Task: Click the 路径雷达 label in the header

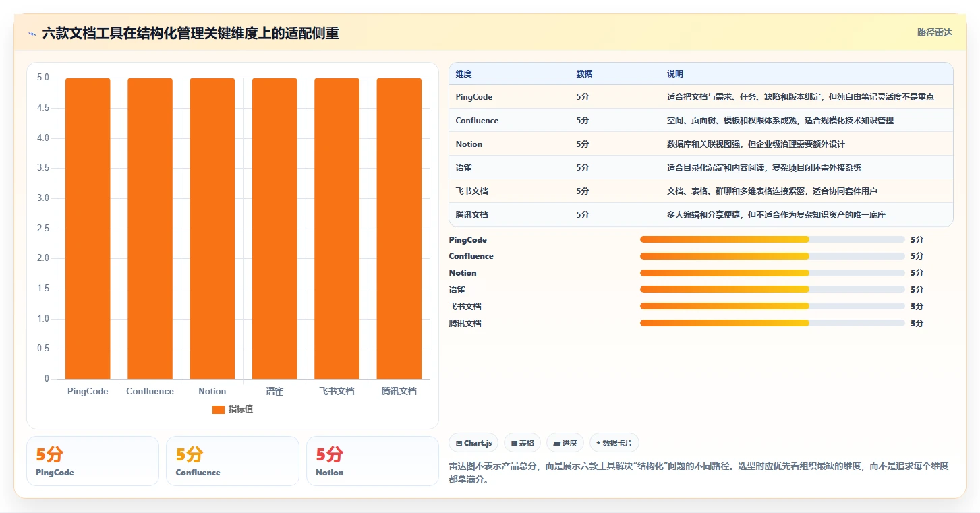Action: tap(934, 32)
